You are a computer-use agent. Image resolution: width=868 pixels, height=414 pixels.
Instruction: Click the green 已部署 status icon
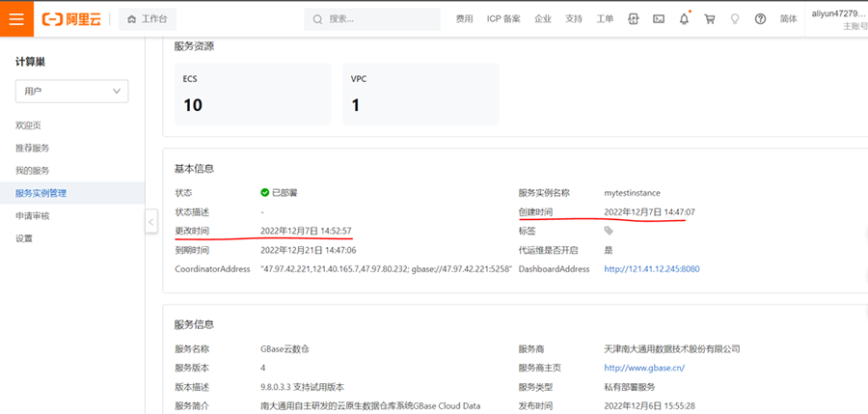coord(265,193)
